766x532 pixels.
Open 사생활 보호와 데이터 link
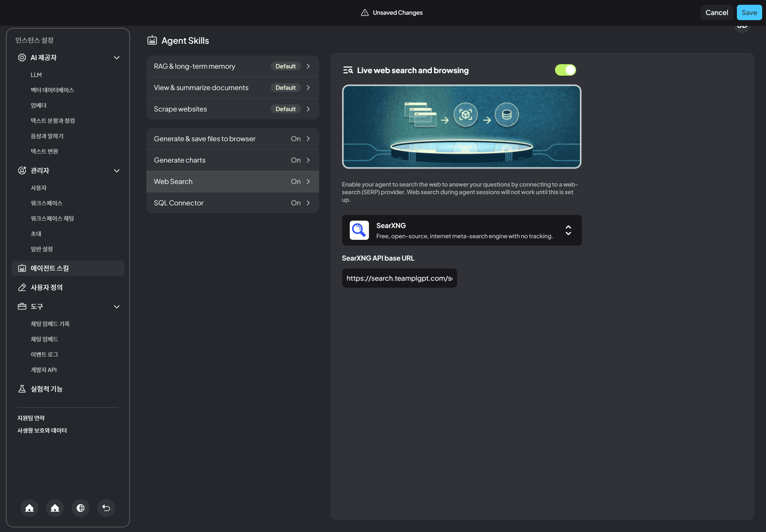pyautogui.click(x=42, y=430)
